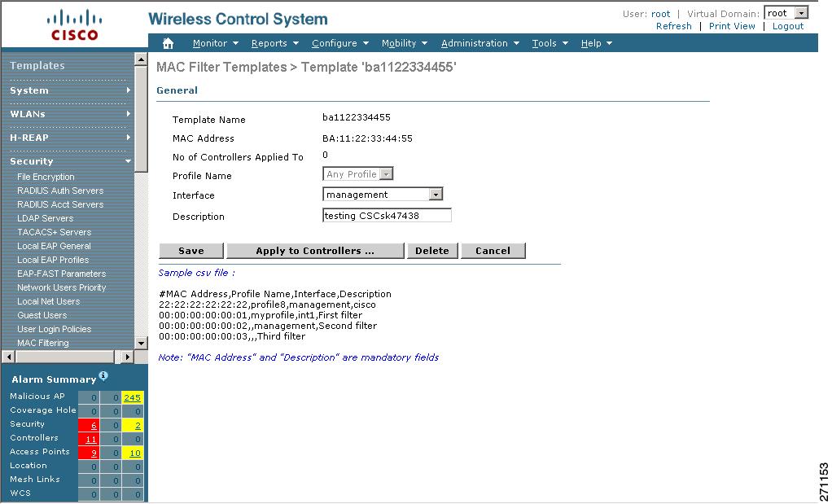Open Security minor alarm count 2
The height and width of the screenshot is (504, 832).
point(133,426)
